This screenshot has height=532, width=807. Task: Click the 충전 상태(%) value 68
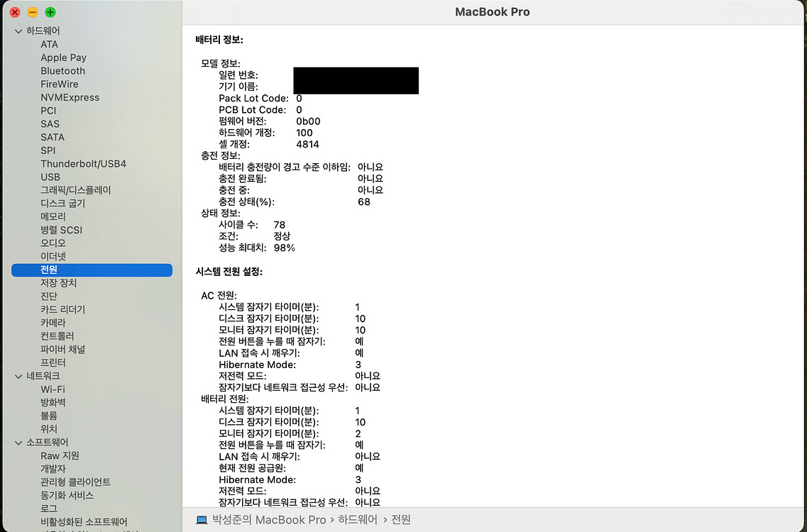click(x=364, y=201)
